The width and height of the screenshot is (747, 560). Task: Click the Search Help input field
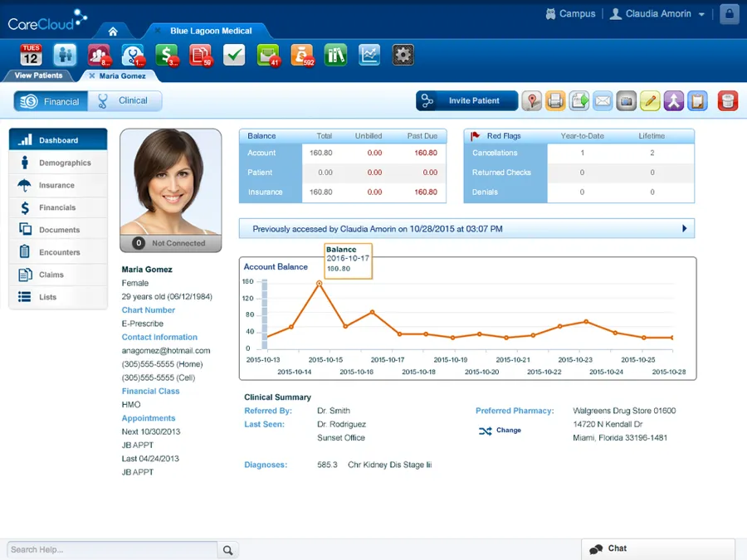coord(112,550)
